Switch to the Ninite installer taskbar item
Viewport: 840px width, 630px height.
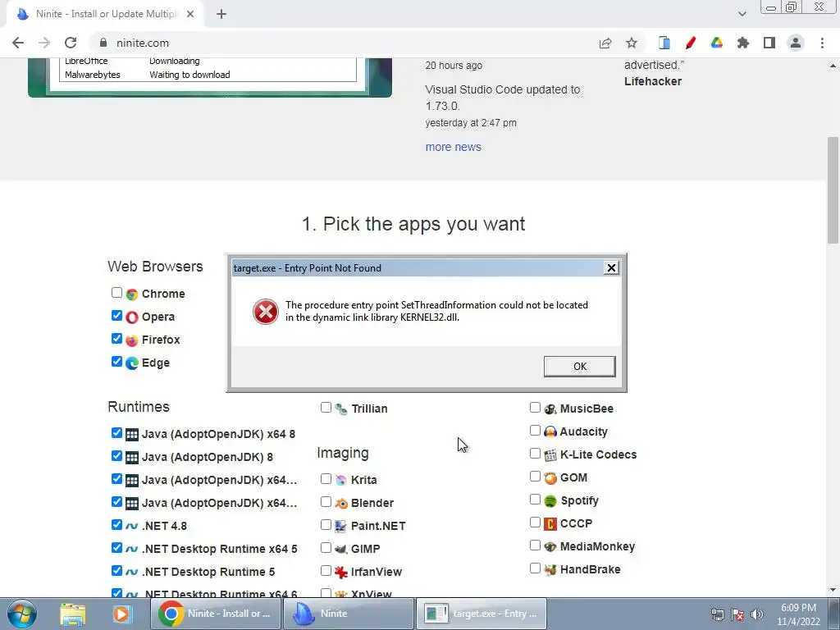(348, 614)
